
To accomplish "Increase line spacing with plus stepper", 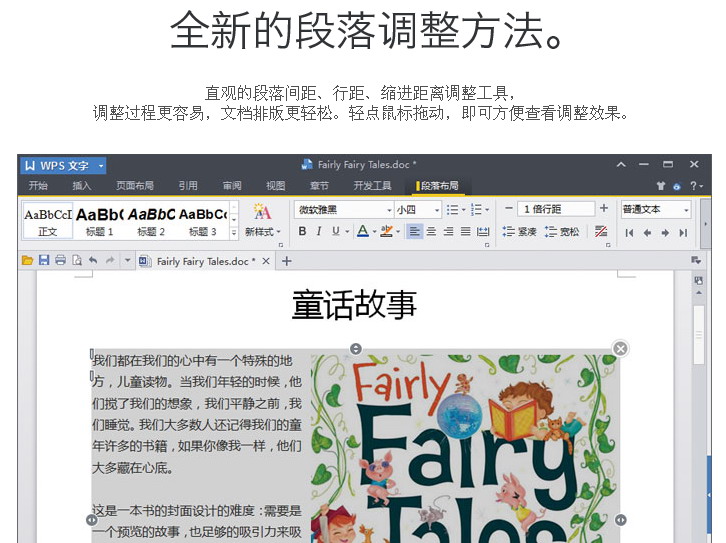I will (603, 209).
